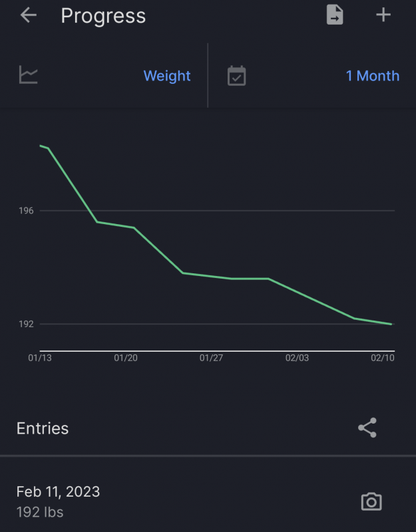
Task: Change the 1 Month time range
Action: [372, 76]
